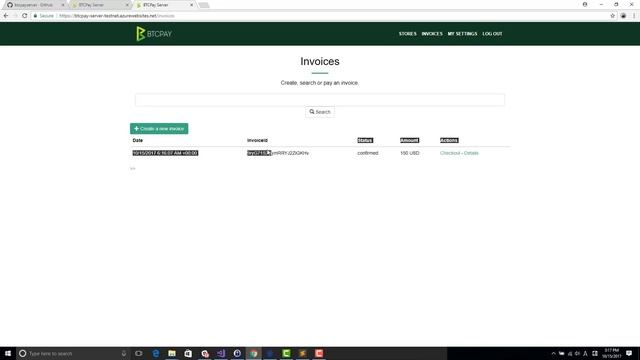This screenshot has width=640, height=360.
Task: Focus the invoice search text box
Action: click(x=320, y=100)
